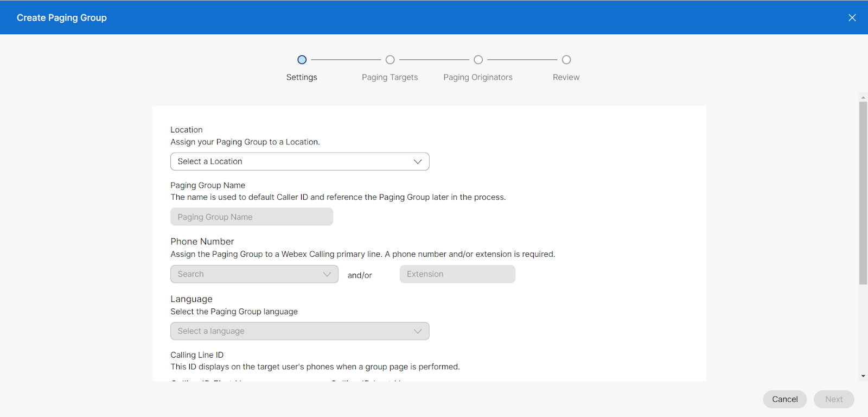
Task: Click the Calling Line ID heading
Action: 197,355
